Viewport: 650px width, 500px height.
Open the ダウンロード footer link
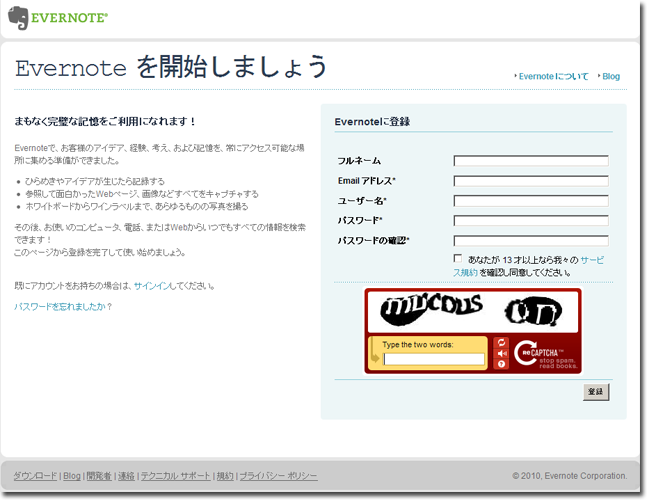click(35, 476)
